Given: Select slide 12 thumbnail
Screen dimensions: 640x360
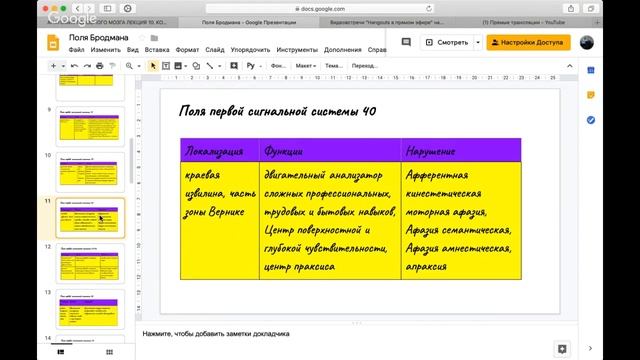Looking at the screenshot, I should [x=90, y=264].
